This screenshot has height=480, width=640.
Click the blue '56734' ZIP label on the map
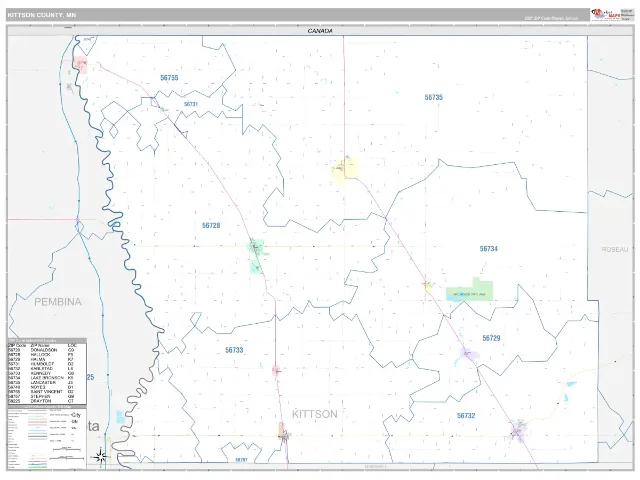(489, 249)
